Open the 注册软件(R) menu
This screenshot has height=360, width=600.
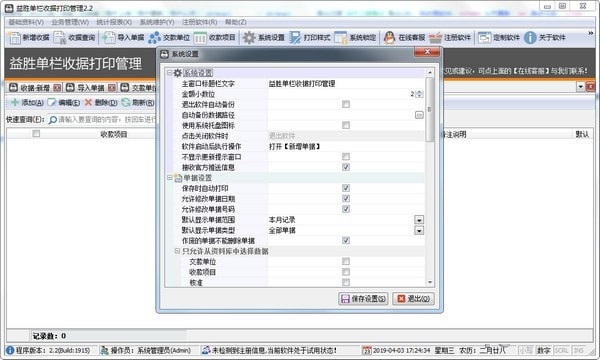click(199, 22)
